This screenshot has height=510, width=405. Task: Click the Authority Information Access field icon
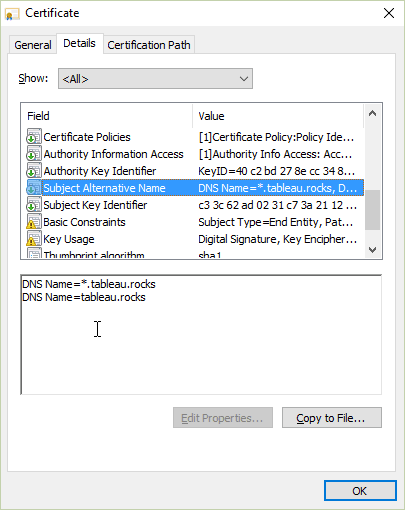coord(34,154)
